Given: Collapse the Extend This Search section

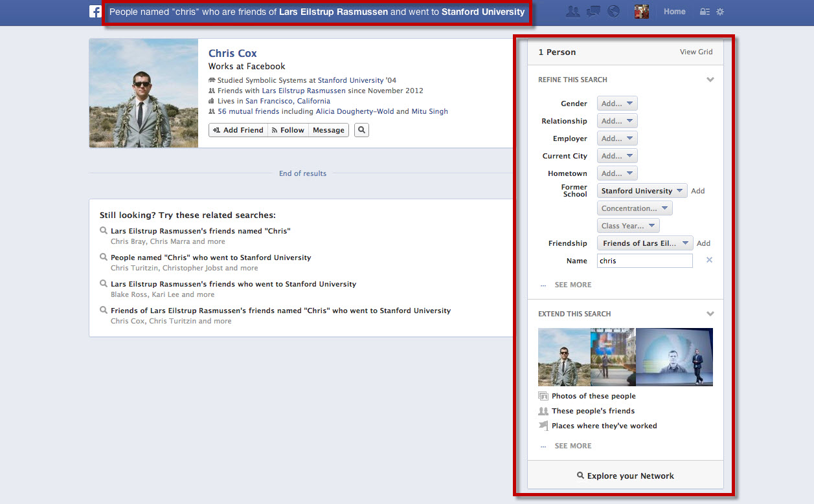Looking at the screenshot, I should 710,314.
